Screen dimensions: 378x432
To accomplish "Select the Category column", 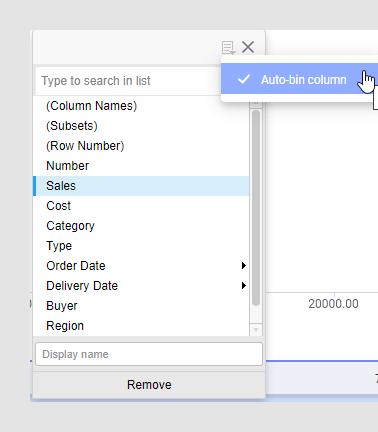I will (x=141, y=226).
